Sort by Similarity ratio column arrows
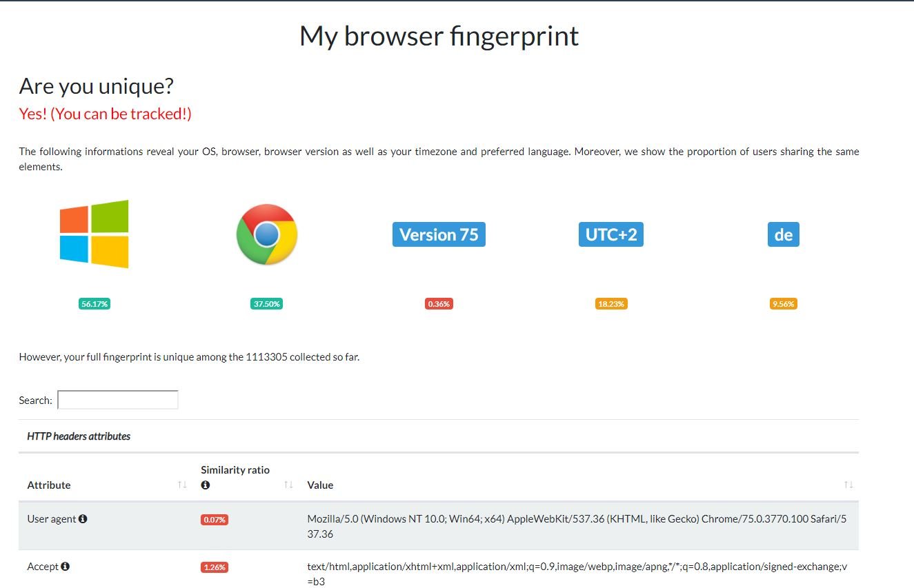The width and height of the screenshot is (914, 588). click(x=288, y=485)
